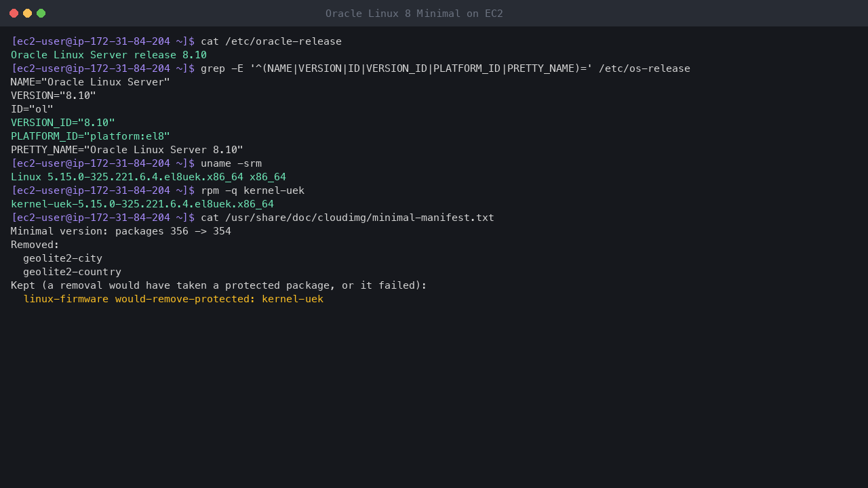Click the "cat /etc/oracle-release" command
Viewport: 868px width, 488px height.
coord(271,41)
